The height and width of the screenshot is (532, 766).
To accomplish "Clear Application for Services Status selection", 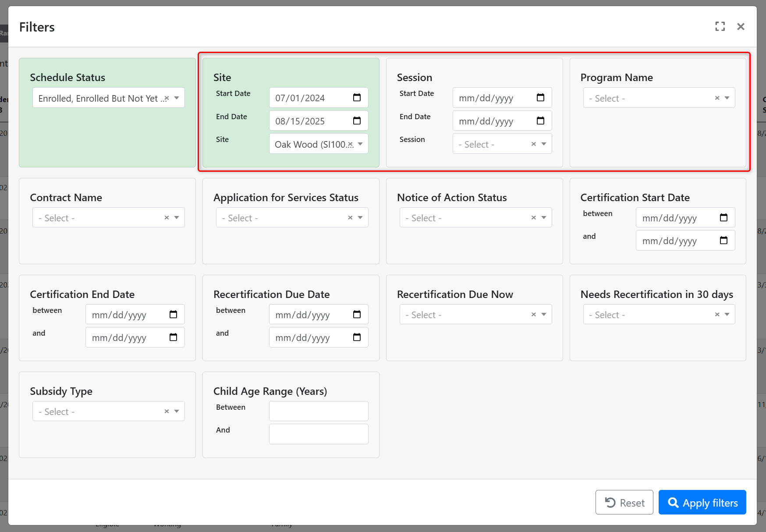I will [x=350, y=218].
